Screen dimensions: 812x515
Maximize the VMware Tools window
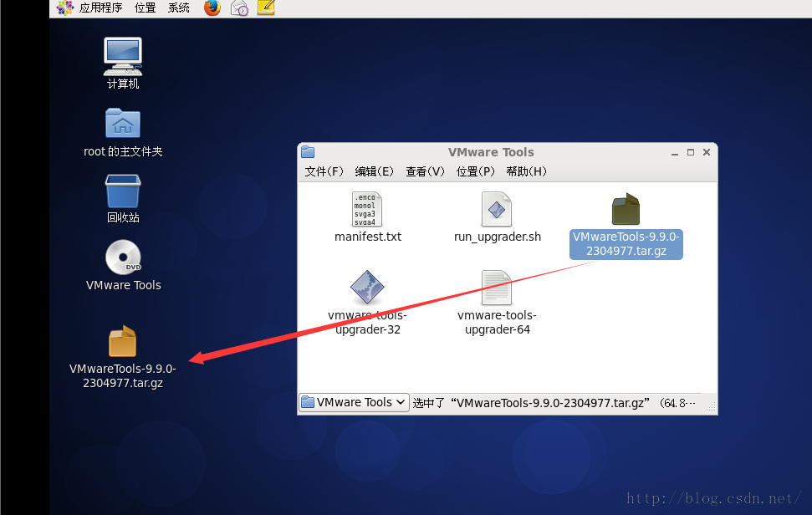click(x=690, y=152)
